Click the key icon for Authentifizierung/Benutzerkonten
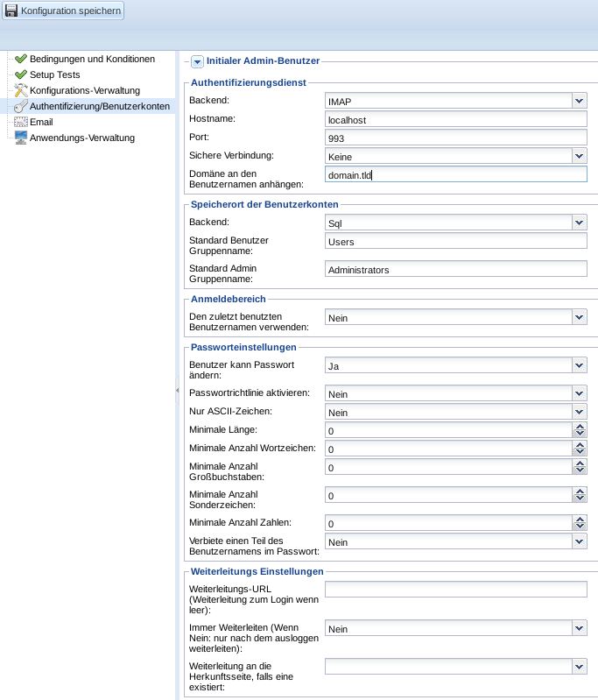The height and width of the screenshot is (700, 598). coord(20,106)
